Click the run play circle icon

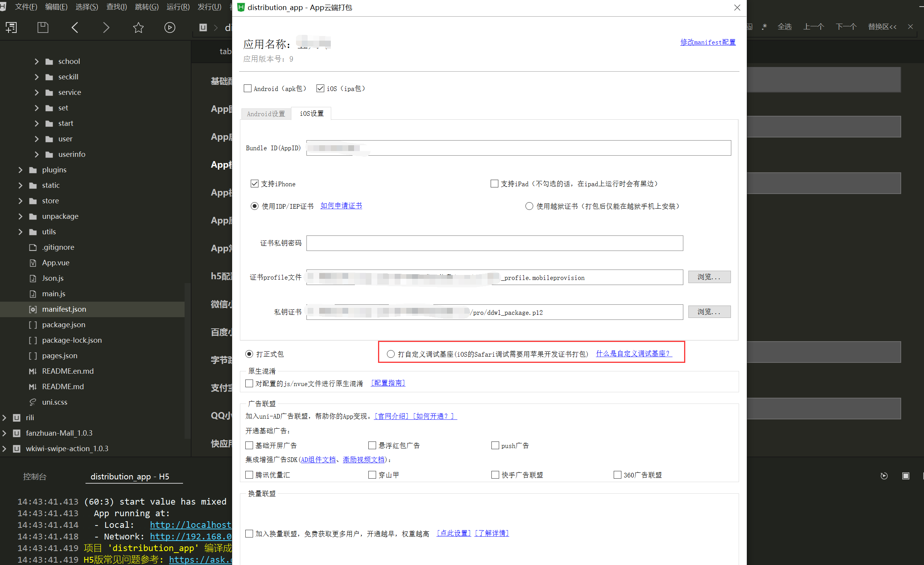tap(169, 27)
